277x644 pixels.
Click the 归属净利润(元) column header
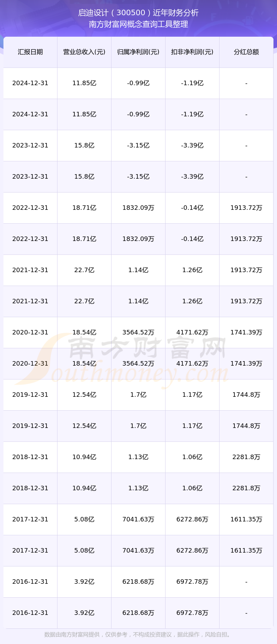pyautogui.click(x=138, y=52)
